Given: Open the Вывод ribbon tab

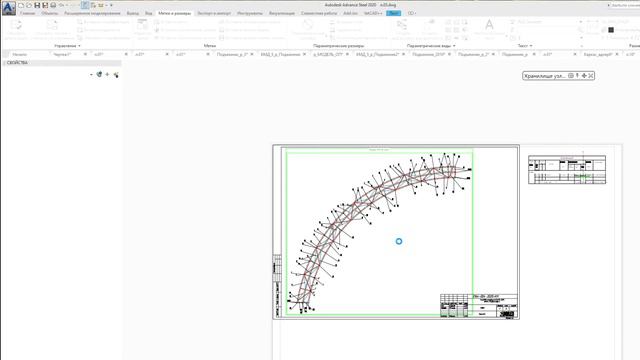Looking at the screenshot, I should tap(133, 13).
